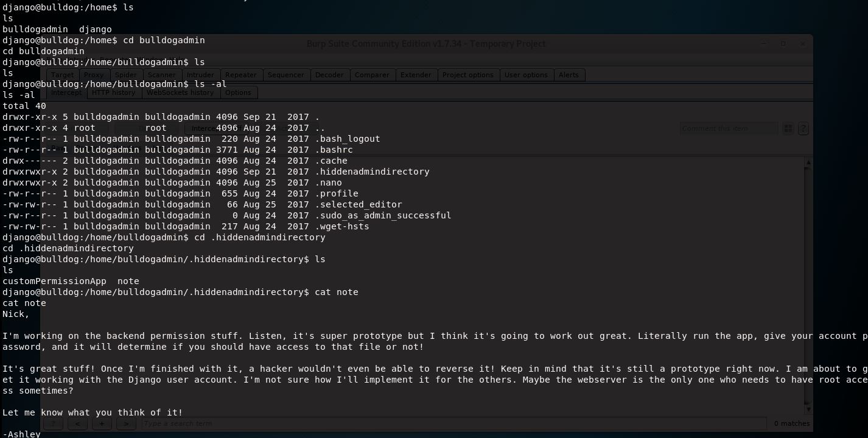Click the previous match '<' button
The height and width of the screenshot is (438, 868).
pyautogui.click(x=77, y=423)
